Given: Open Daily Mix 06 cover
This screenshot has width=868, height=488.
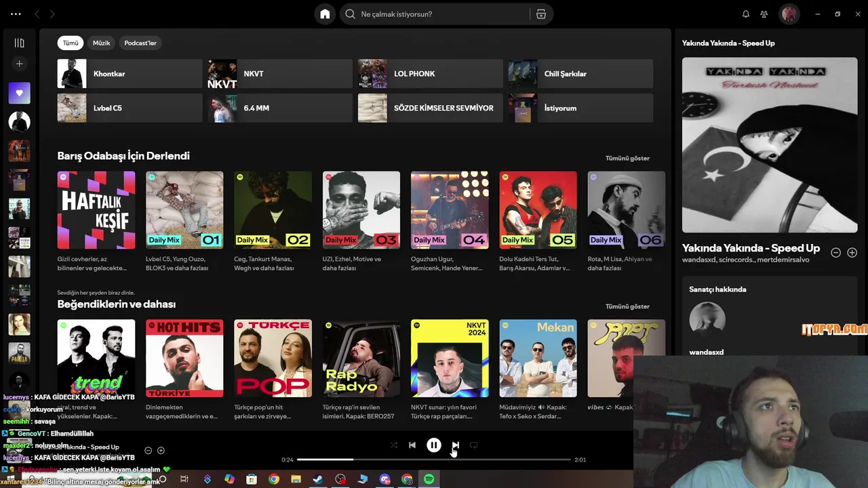Looking at the screenshot, I should pyautogui.click(x=627, y=210).
